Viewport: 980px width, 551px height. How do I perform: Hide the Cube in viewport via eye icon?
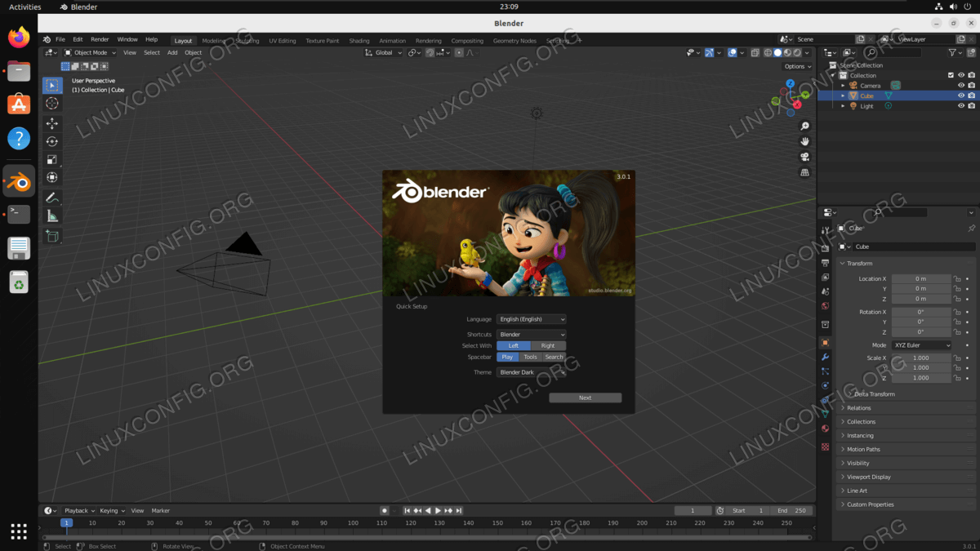click(x=961, y=96)
